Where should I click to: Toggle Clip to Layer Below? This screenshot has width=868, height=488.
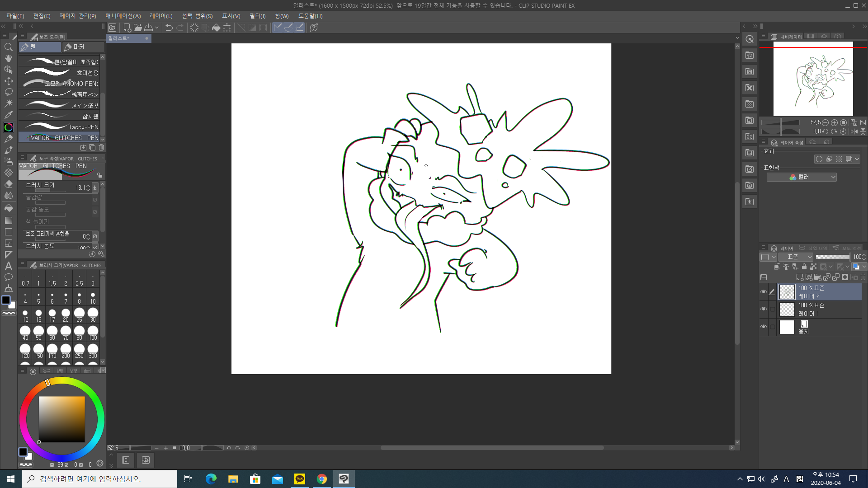tap(777, 267)
